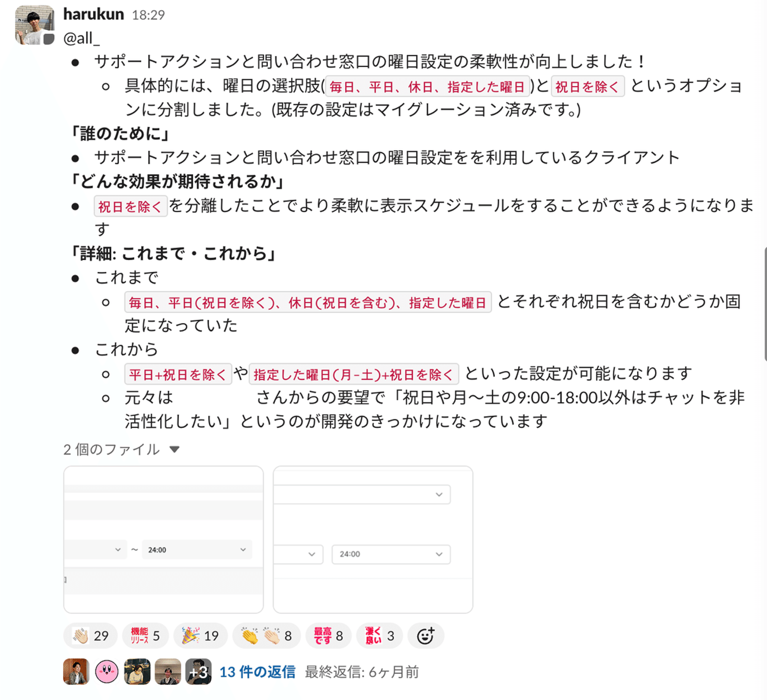This screenshot has width=767, height=700.
Task: Toggle the double clap reaction with 8
Action: tap(266, 636)
